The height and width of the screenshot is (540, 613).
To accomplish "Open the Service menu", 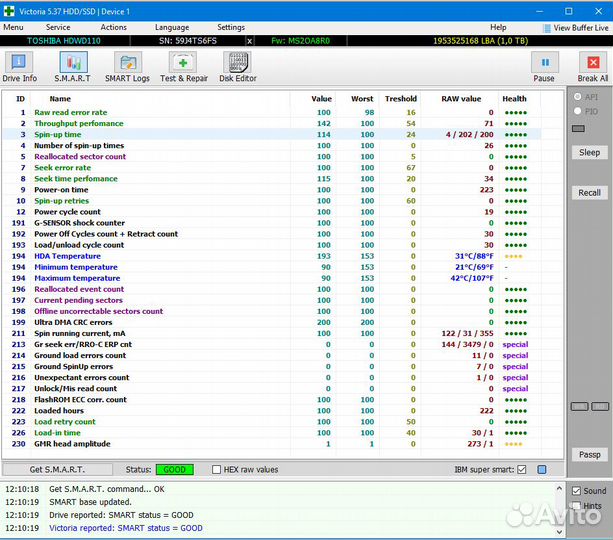I will (x=58, y=28).
